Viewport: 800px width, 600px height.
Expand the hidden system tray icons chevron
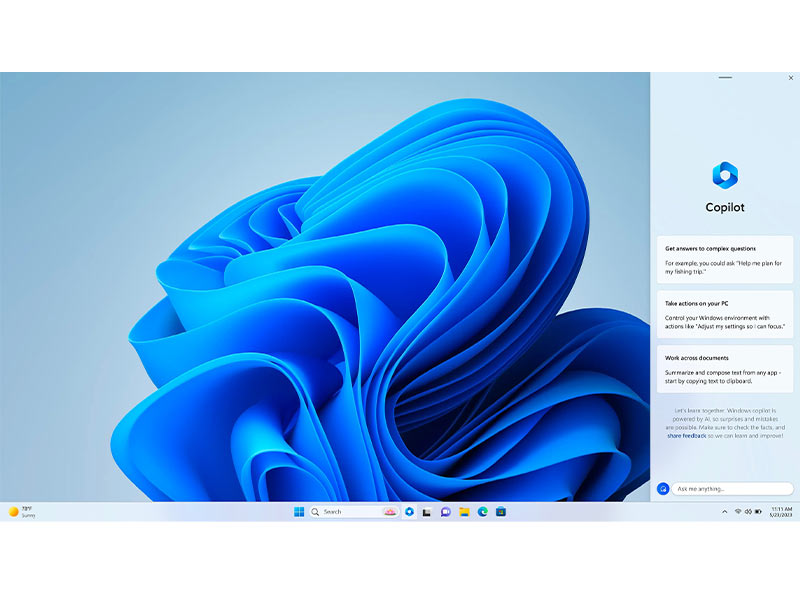click(724, 512)
